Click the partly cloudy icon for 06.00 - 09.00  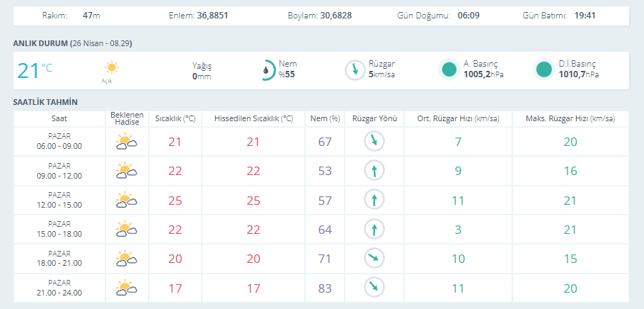tap(126, 142)
